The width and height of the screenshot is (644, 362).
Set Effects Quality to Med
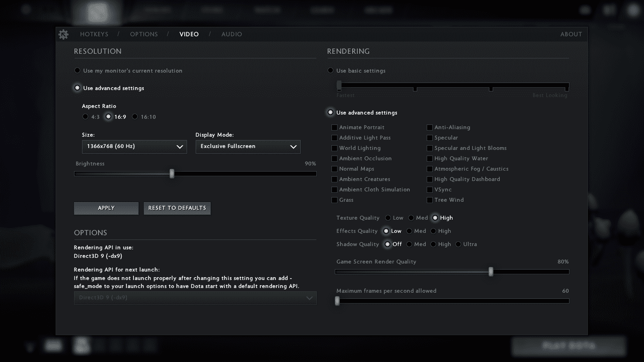(x=409, y=231)
